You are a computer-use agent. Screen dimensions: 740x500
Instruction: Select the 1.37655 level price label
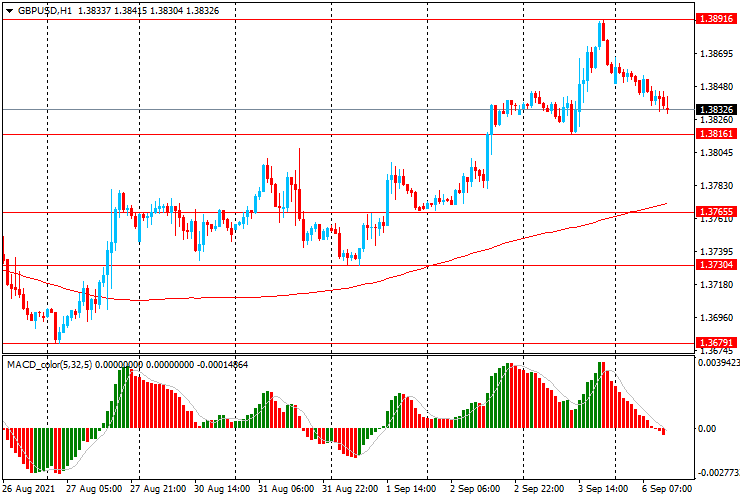pyautogui.click(x=716, y=212)
